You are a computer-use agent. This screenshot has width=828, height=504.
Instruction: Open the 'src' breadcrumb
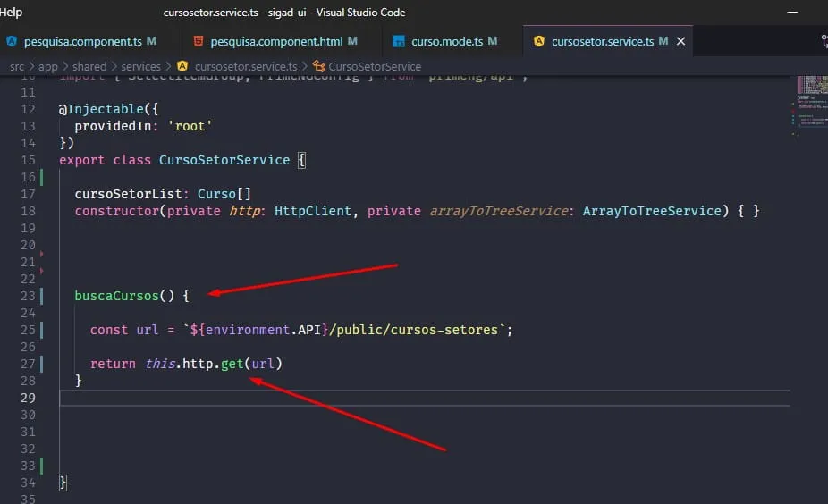tap(17, 66)
